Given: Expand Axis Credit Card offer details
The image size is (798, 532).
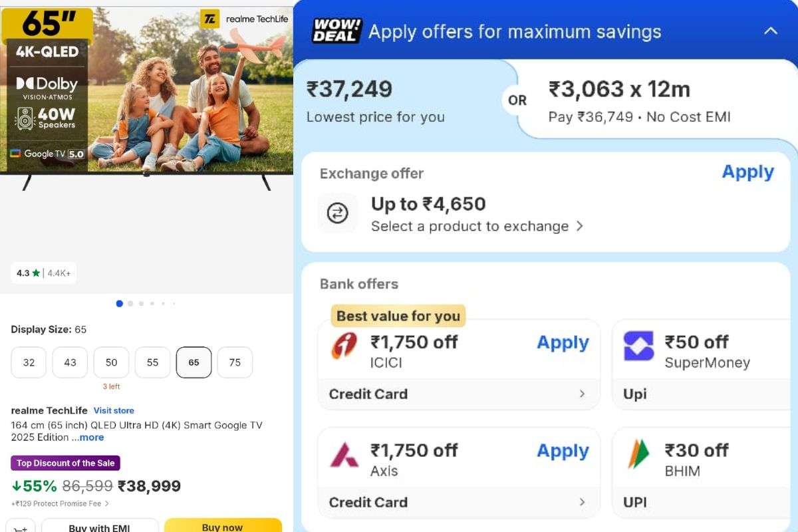Looking at the screenshot, I should [x=582, y=502].
